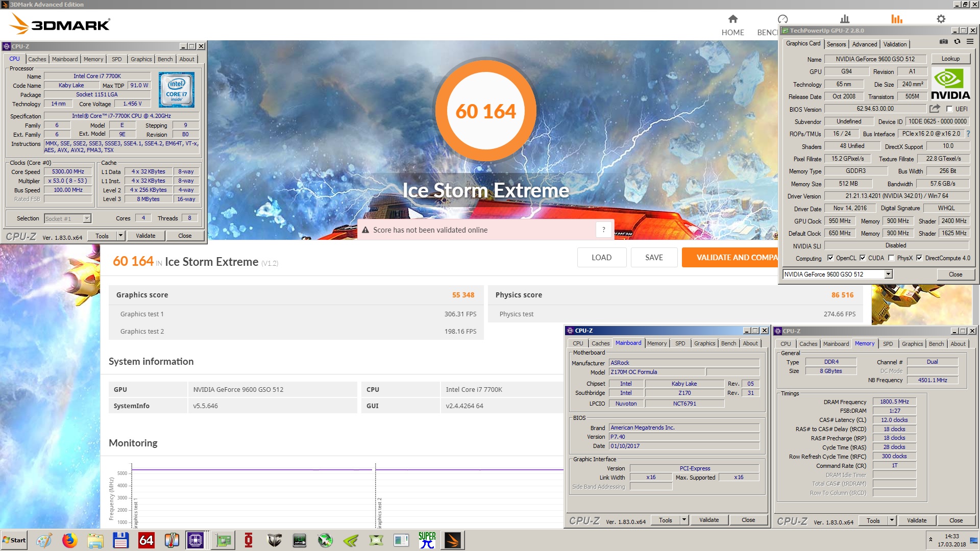Click Validate button in Memory CPU-Z window
Screen dimensions: 980x551
click(x=917, y=520)
